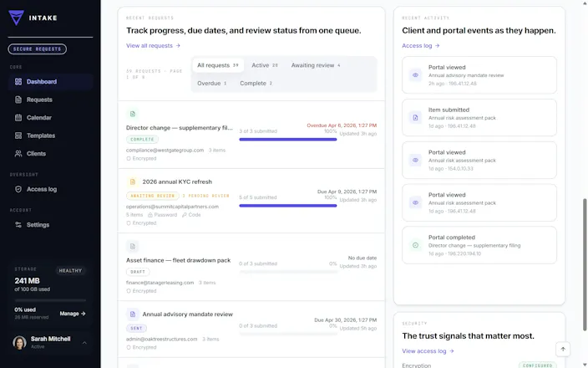Select the Complete filter tab
The image size is (588, 368).
coord(256,84)
